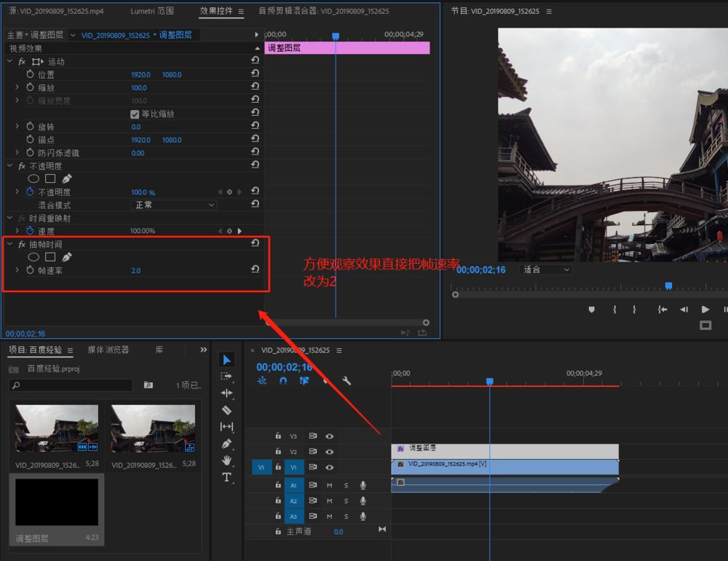Reset the 位置 parameter with its reset icon
This screenshot has width=728, height=561.
255,74
